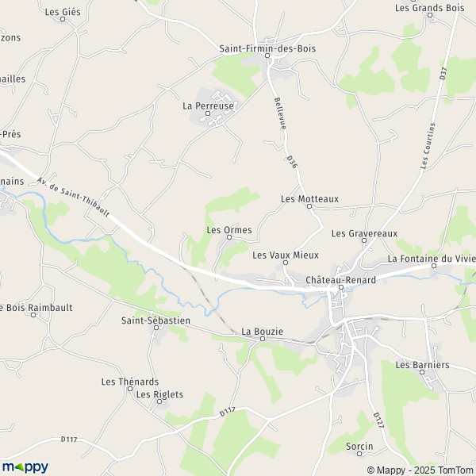Click the Les Grands Bois marker
476x476 pixels.
coord(430,15)
